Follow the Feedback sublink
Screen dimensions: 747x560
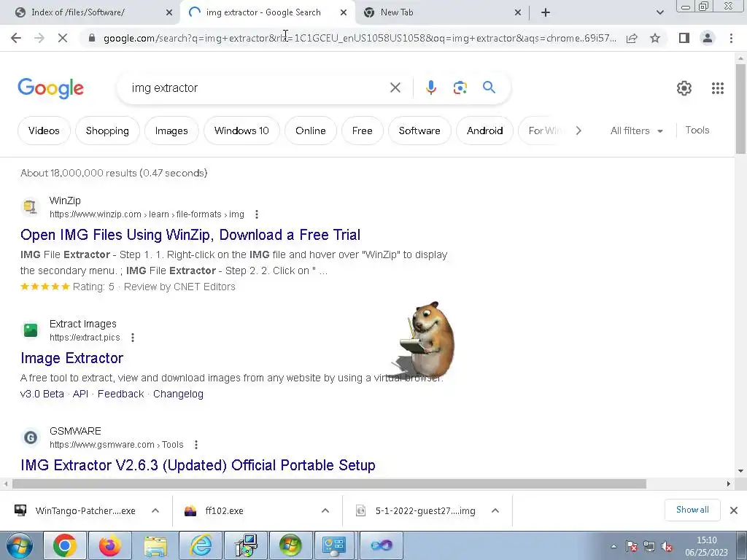click(x=120, y=394)
